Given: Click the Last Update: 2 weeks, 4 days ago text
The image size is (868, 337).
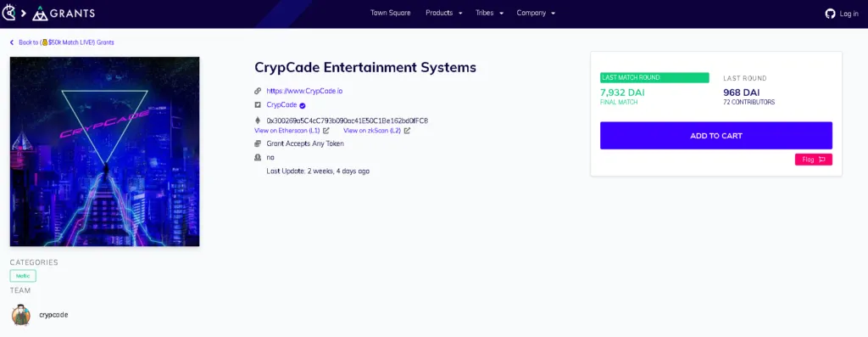Looking at the screenshot, I should [x=318, y=171].
